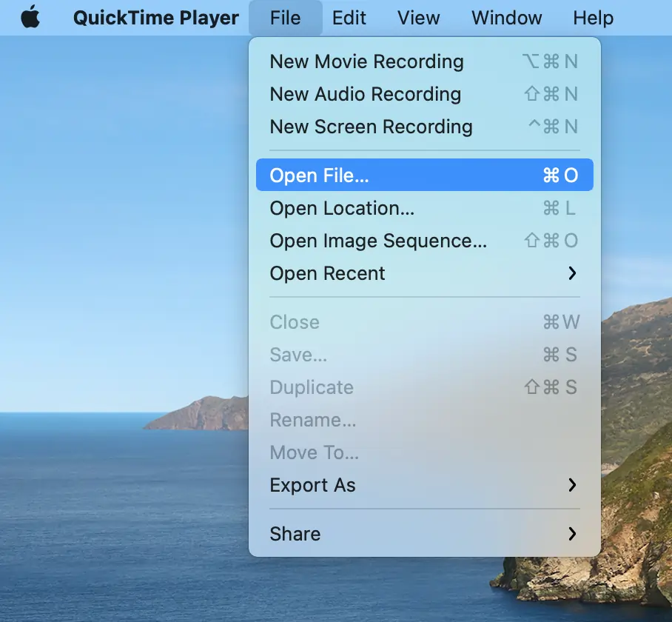
Task: Select Open Location… option
Action: [424, 208]
